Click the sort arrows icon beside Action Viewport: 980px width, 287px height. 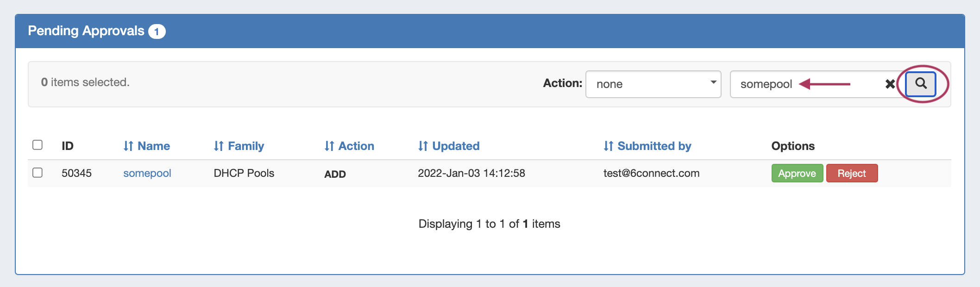329,146
